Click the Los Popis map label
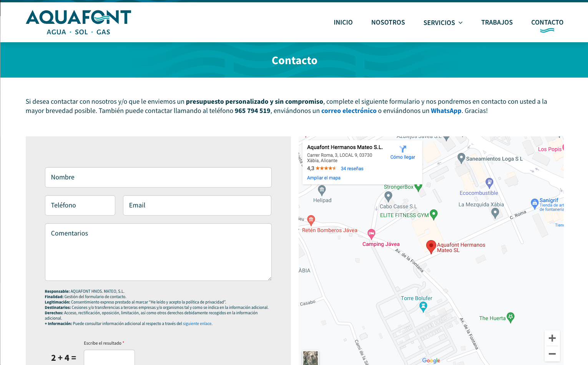Image resolution: width=588 pixels, height=365 pixels. coord(550,149)
